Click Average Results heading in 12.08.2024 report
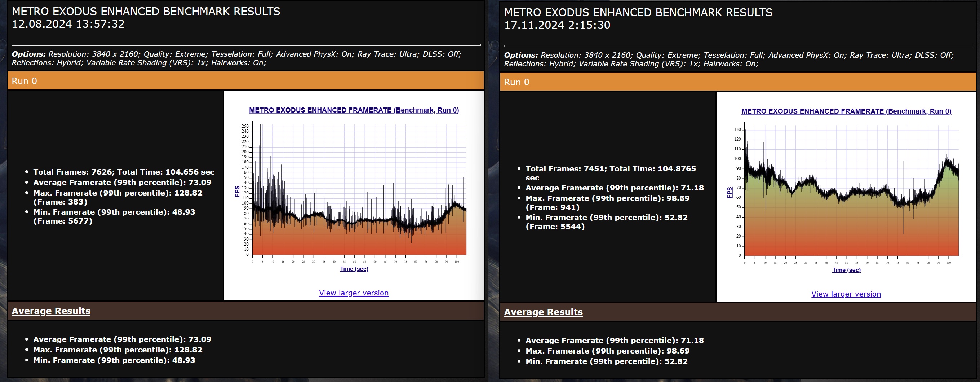The image size is (980, 382). point(51,311)
